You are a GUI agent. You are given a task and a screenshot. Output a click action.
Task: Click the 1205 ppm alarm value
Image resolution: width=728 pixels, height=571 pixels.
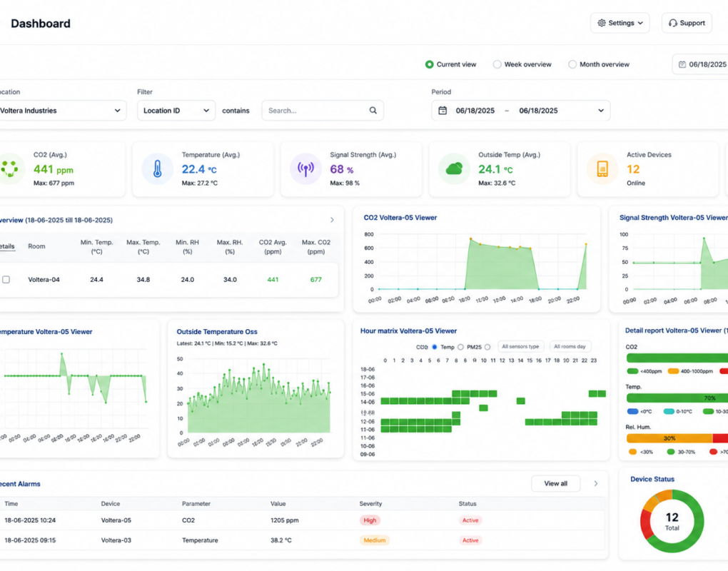pos(285,520)
